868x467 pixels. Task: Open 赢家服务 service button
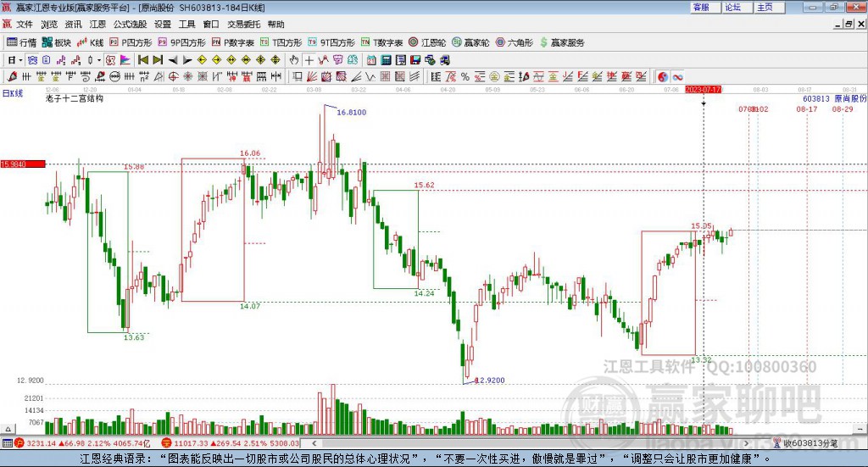562,42
